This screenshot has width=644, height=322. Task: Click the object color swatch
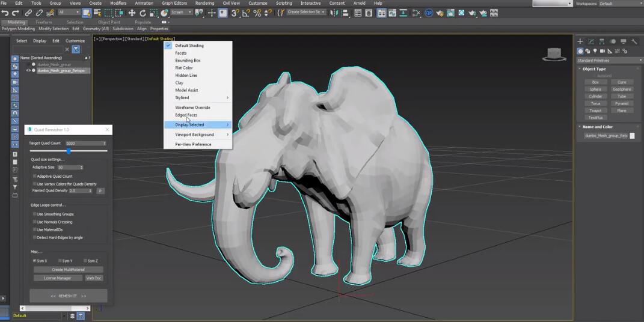[x=632, y=136]
